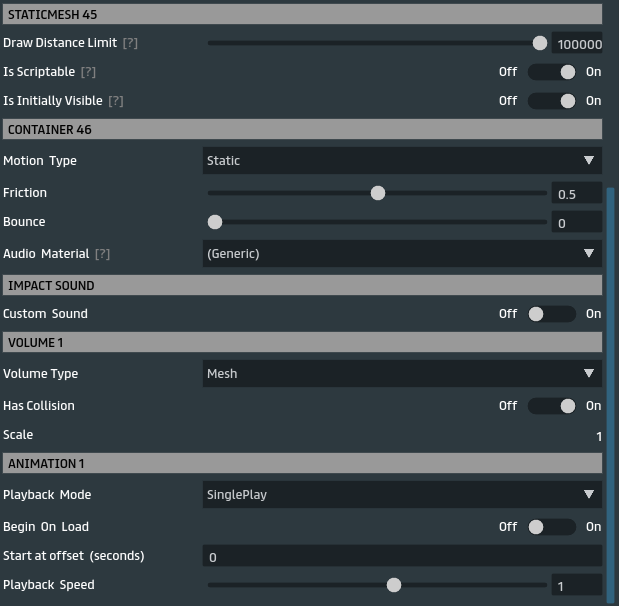Click the vertical scrollbar of the properties panel

610,396
